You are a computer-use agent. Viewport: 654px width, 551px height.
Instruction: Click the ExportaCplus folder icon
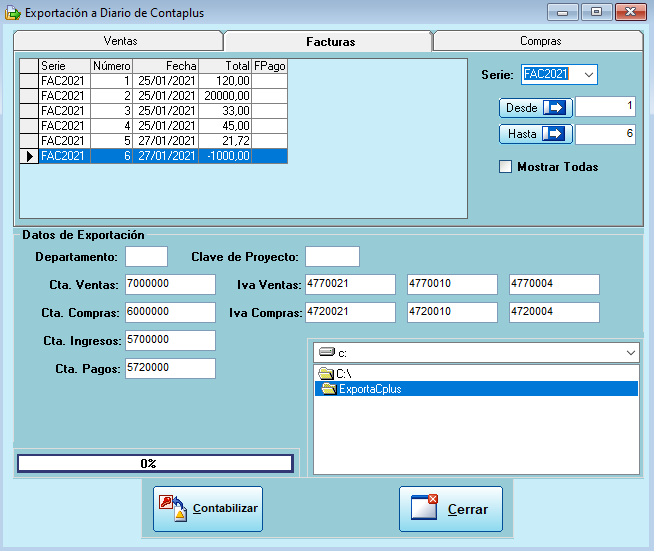[x=329, y=389]
